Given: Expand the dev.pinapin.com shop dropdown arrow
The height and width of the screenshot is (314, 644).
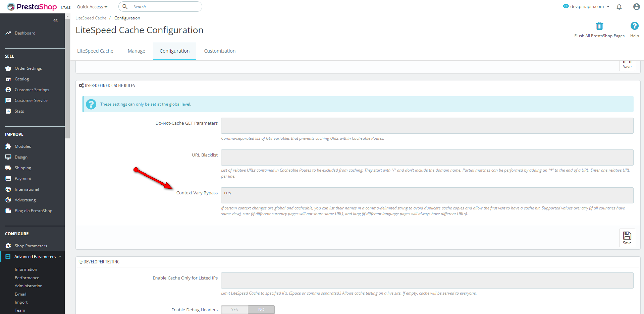Looking at the screenshot, I should tap(608, 6).
